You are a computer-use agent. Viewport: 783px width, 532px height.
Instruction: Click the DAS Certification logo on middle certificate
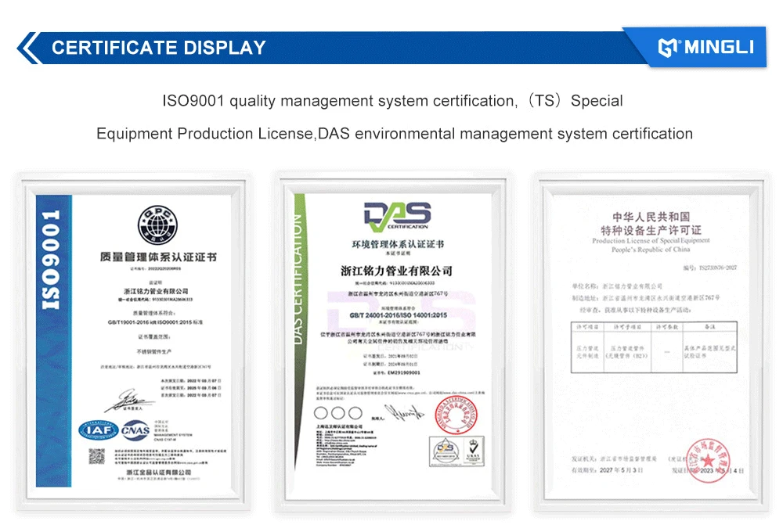click(398, 217)
